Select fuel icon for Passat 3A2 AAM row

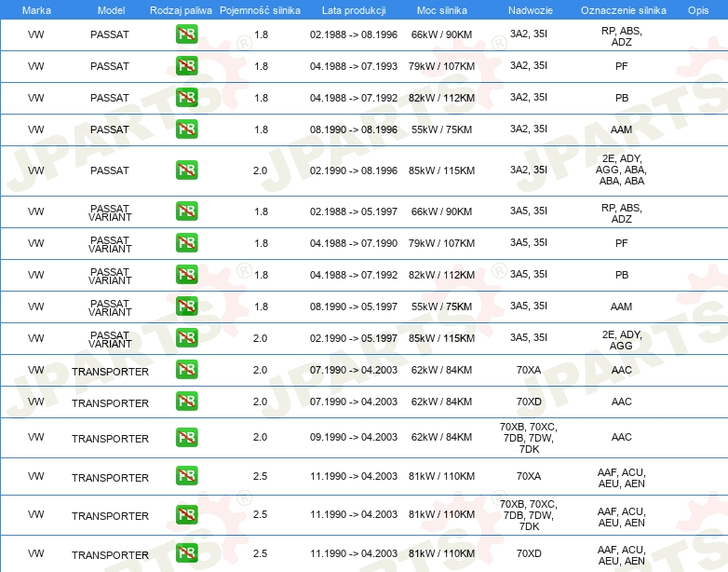pos(186,129)
